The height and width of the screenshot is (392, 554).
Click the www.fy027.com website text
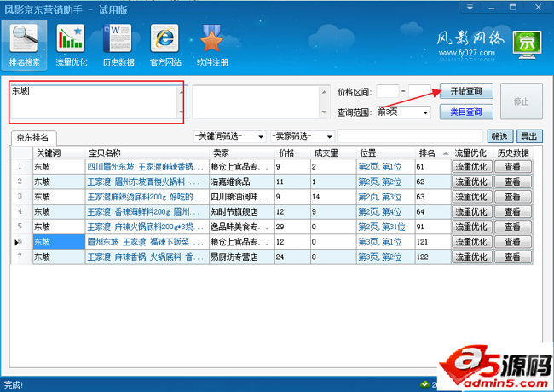467,53
